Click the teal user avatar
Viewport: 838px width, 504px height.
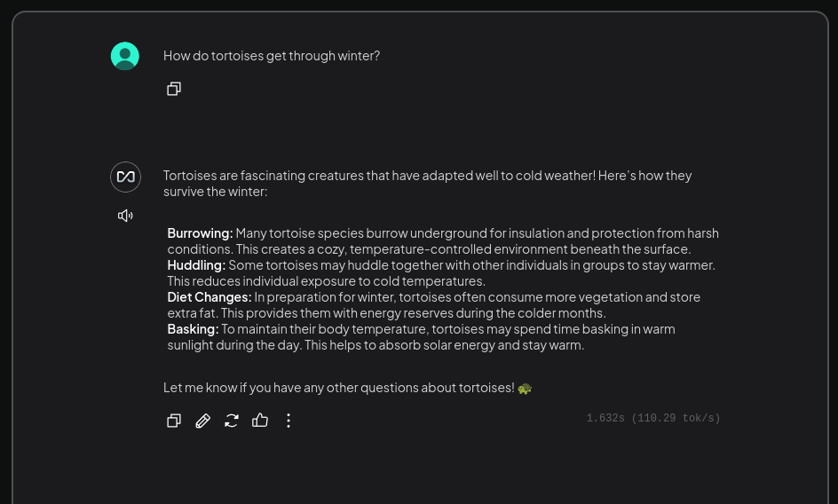pyautogui.click(x=125, y=56)
